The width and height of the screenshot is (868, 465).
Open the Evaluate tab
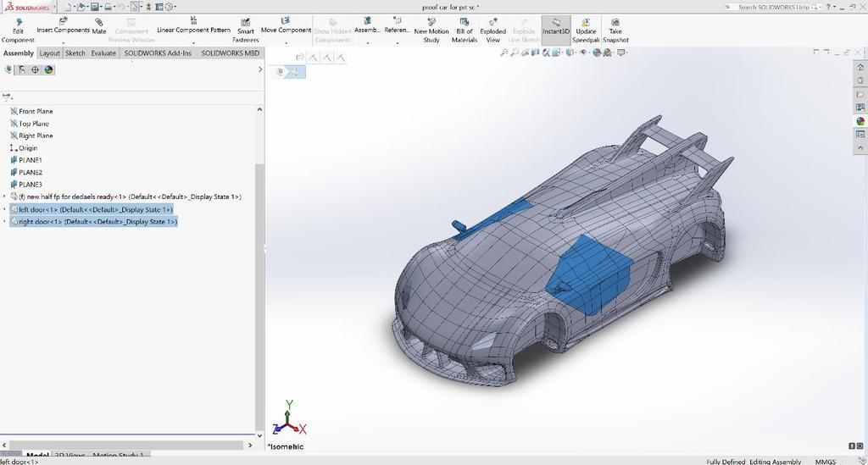103,53
